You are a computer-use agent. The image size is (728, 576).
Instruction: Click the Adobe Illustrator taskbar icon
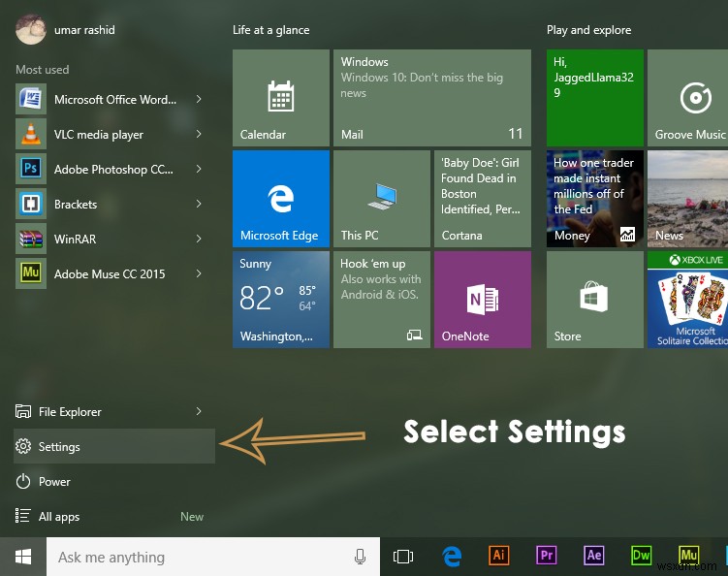click(x=499, y=556)
